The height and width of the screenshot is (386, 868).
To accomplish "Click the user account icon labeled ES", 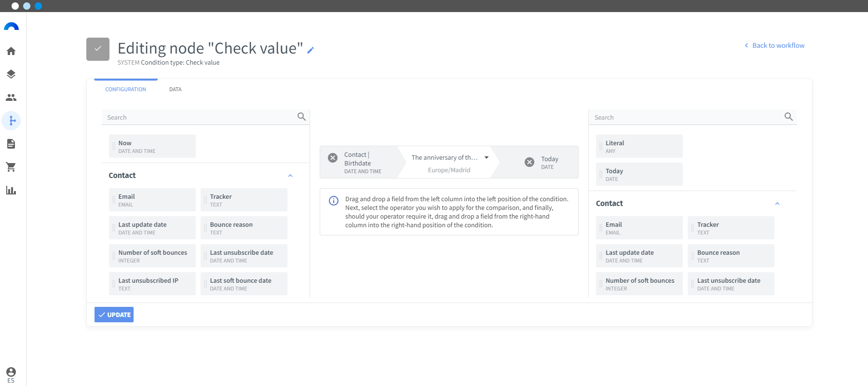I will [x=11, y=372].
